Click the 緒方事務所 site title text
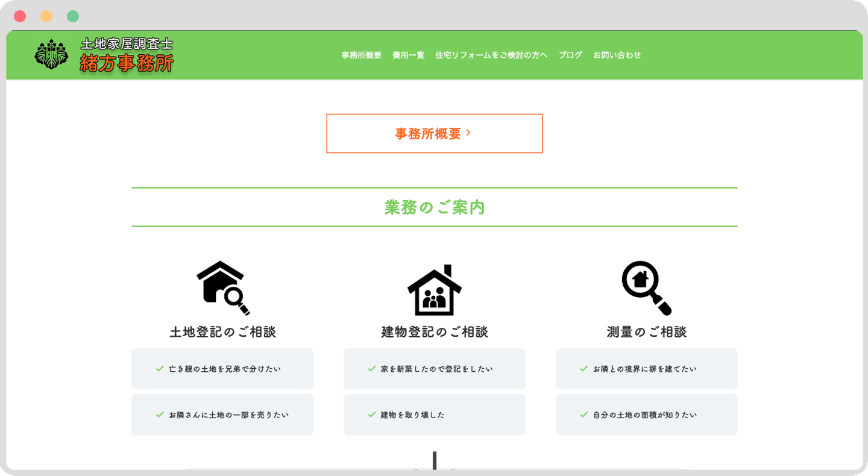 click(127, 63)
